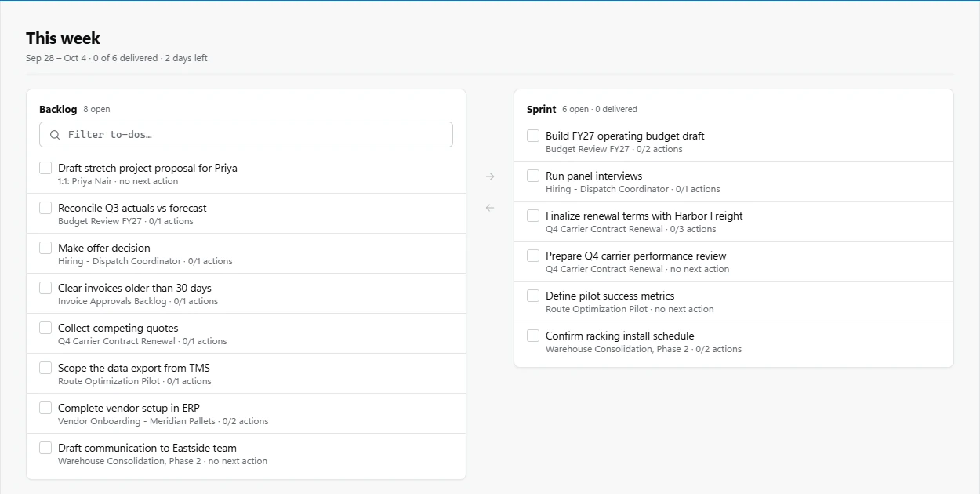Select the Reconcile Q3 actuals vs forecast title

tap(132, 208)
